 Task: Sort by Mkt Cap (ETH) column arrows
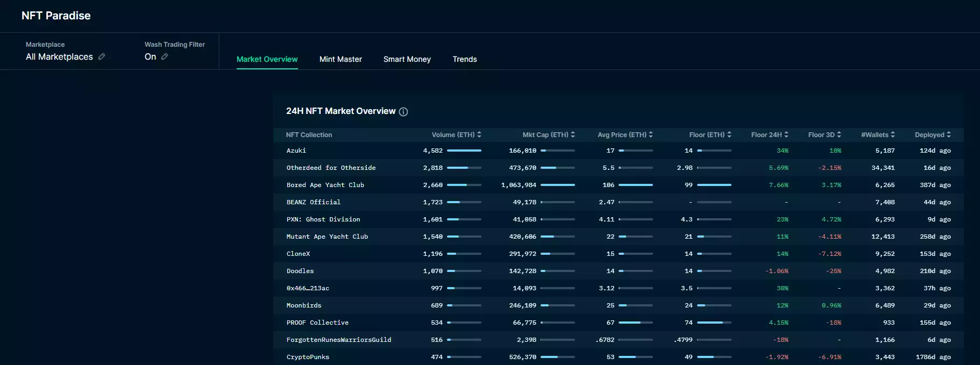coord(573,135)
